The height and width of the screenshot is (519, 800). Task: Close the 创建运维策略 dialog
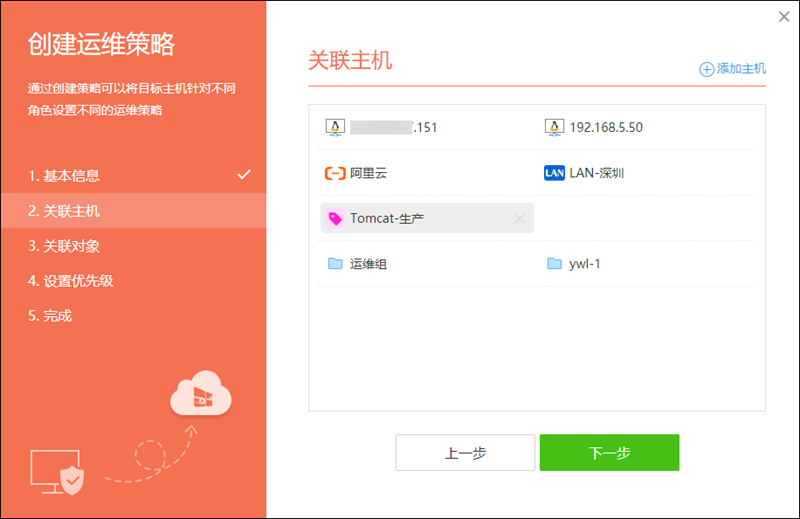(783, 16)
